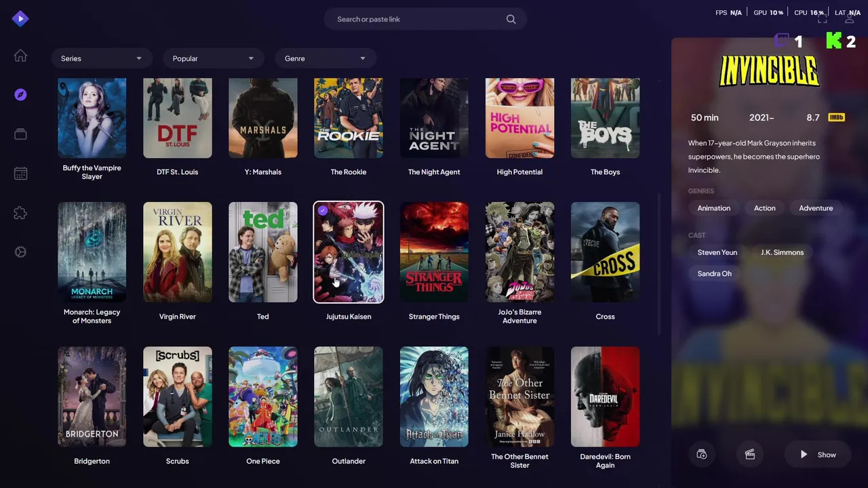Open The Rookie poster

[349, 118]
